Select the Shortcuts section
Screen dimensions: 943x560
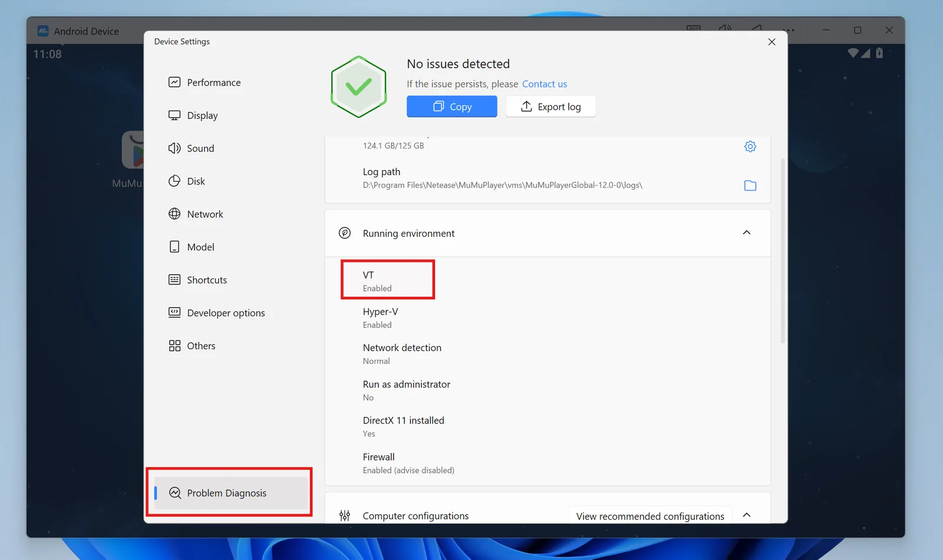point(198,280)
